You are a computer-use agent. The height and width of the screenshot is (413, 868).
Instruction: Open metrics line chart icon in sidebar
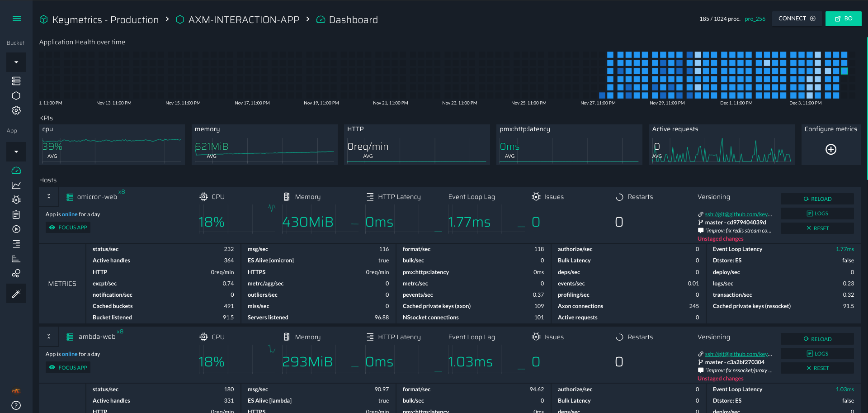pos(16,185)
